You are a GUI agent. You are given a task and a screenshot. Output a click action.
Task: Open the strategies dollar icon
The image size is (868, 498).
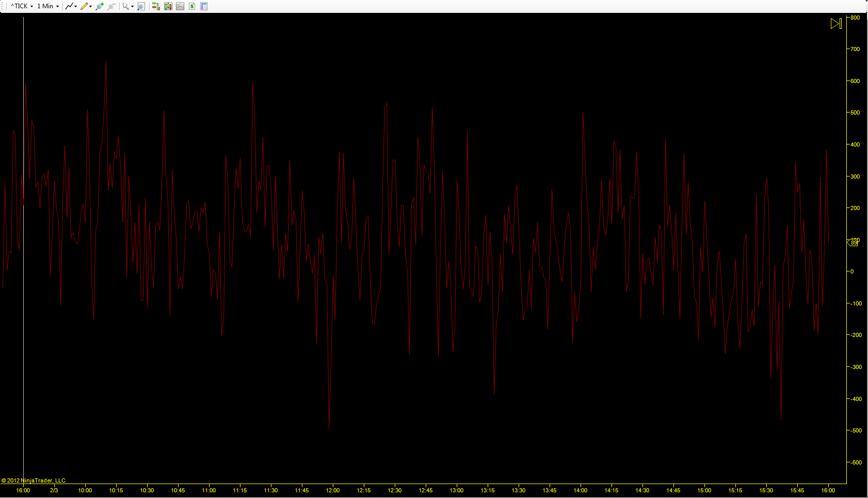(192, 6)
